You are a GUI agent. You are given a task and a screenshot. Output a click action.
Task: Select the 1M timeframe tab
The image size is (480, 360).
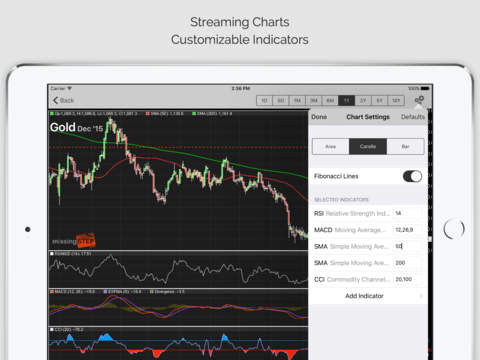click(297, 100)
